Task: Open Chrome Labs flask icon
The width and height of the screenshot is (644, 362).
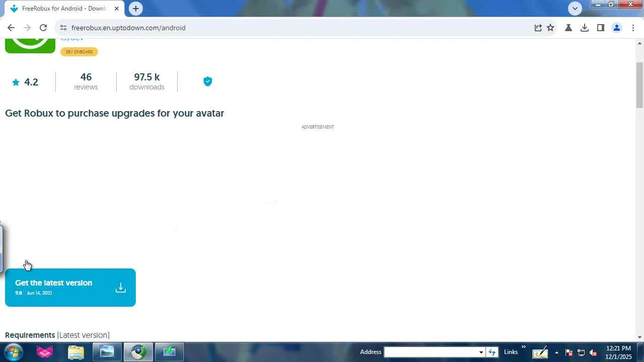Action: tap(569, 28)
